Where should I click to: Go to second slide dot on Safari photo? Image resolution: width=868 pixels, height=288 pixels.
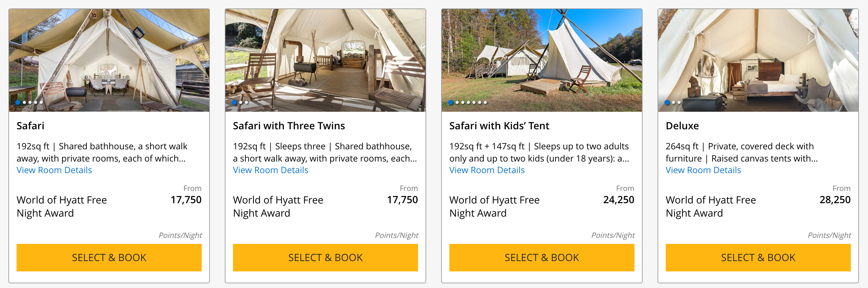(24, 102)
